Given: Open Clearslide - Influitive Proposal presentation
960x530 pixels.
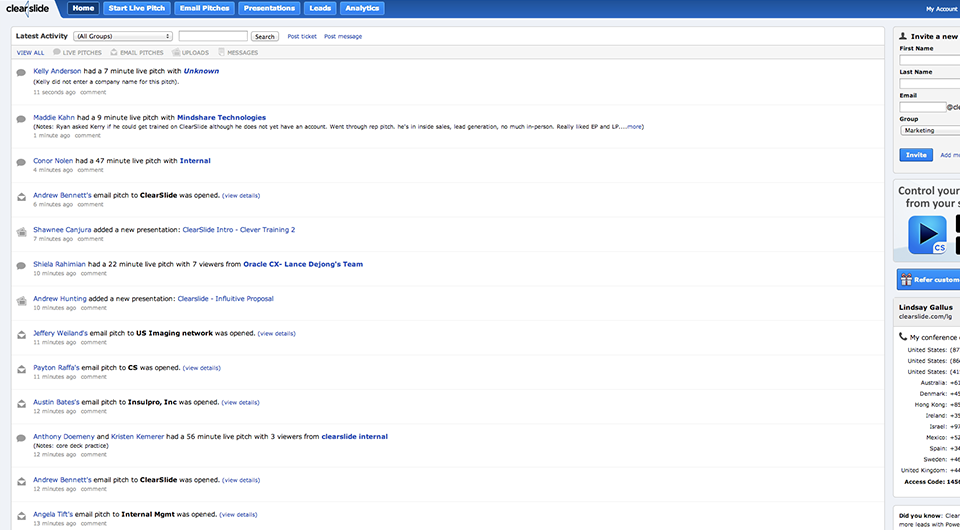Looking at the screenshot, I should 225,299.
